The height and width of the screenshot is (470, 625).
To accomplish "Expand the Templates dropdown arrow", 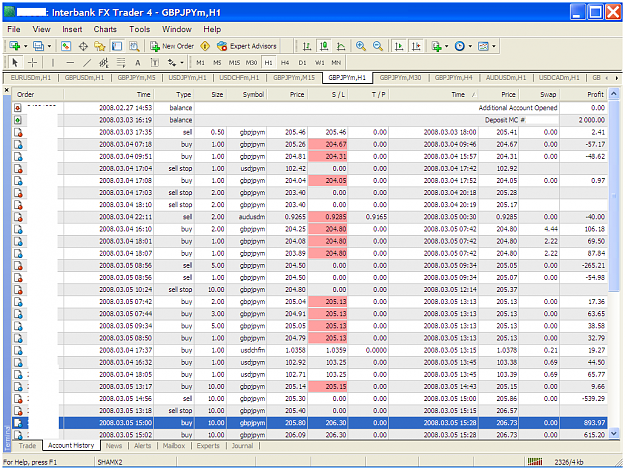I will pos(494,46).
